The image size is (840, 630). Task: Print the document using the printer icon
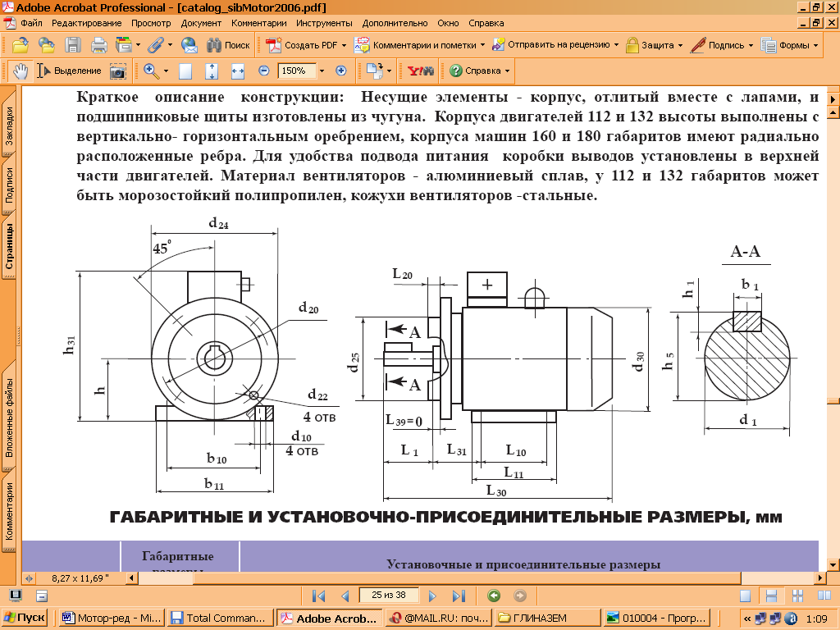[x=99, y=45]
